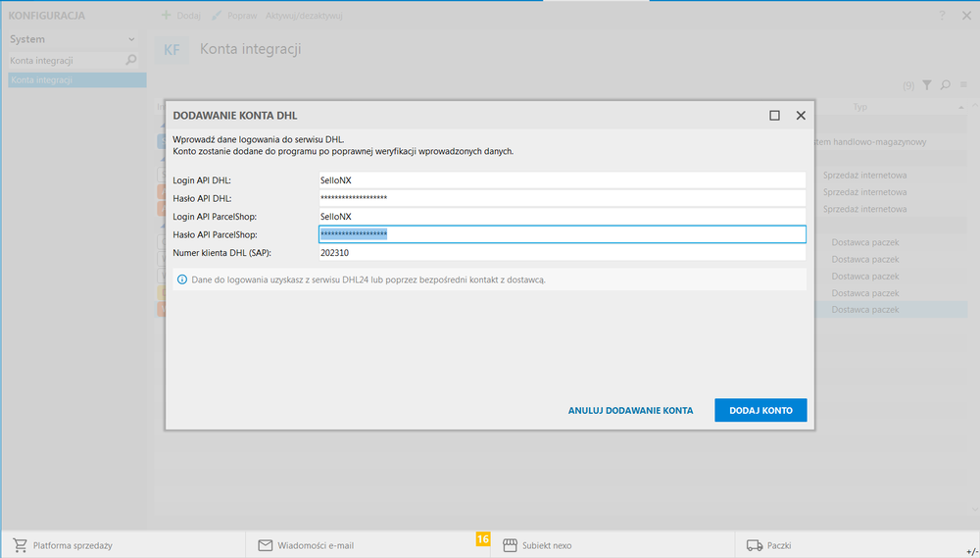980x558 pixels.
Task: Click the filter funnel icon
Action: (x=926, y=86)
